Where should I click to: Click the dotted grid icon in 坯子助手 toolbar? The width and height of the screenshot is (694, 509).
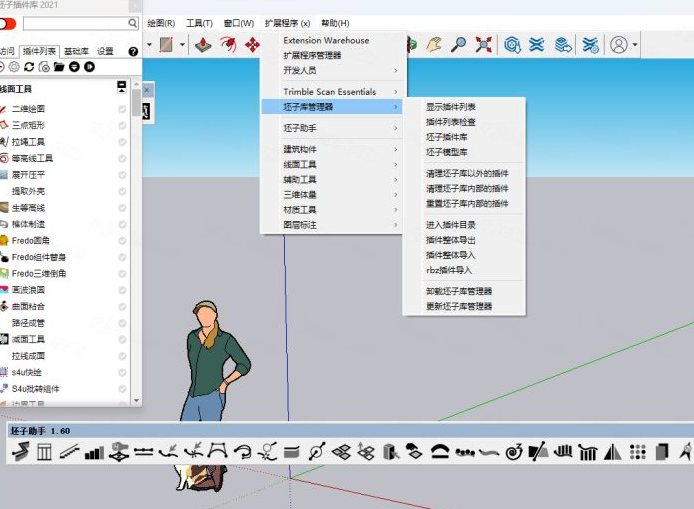637,452
